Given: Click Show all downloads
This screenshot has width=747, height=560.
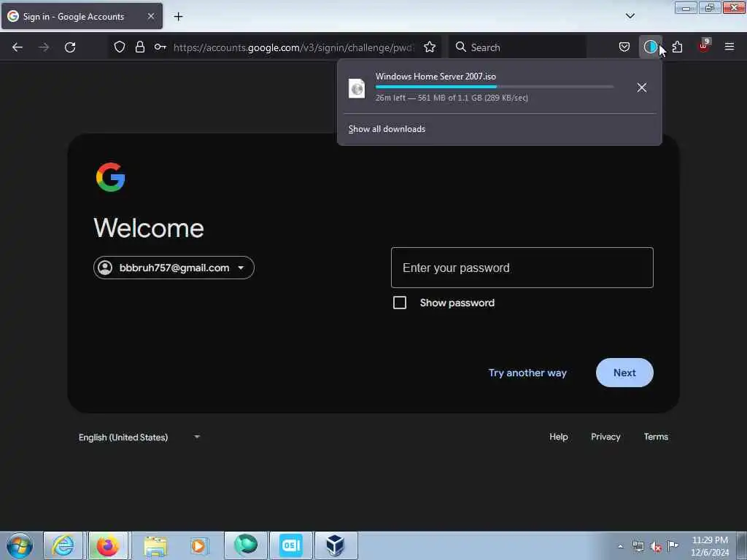Looking at the screenshot, I should pos(387,129).
